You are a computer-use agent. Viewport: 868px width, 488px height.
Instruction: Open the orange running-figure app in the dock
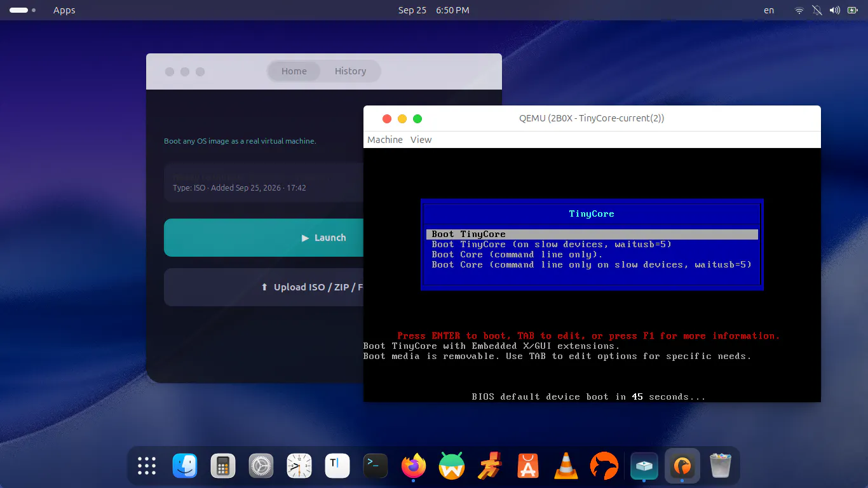490,466
